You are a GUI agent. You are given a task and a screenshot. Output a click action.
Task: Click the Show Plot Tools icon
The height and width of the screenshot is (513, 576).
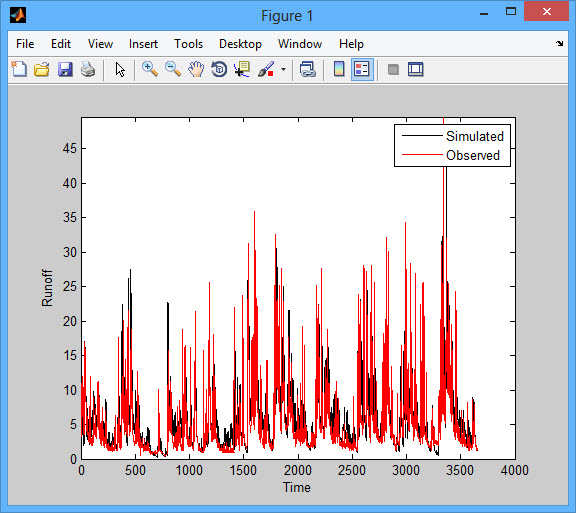pos(416,69)
